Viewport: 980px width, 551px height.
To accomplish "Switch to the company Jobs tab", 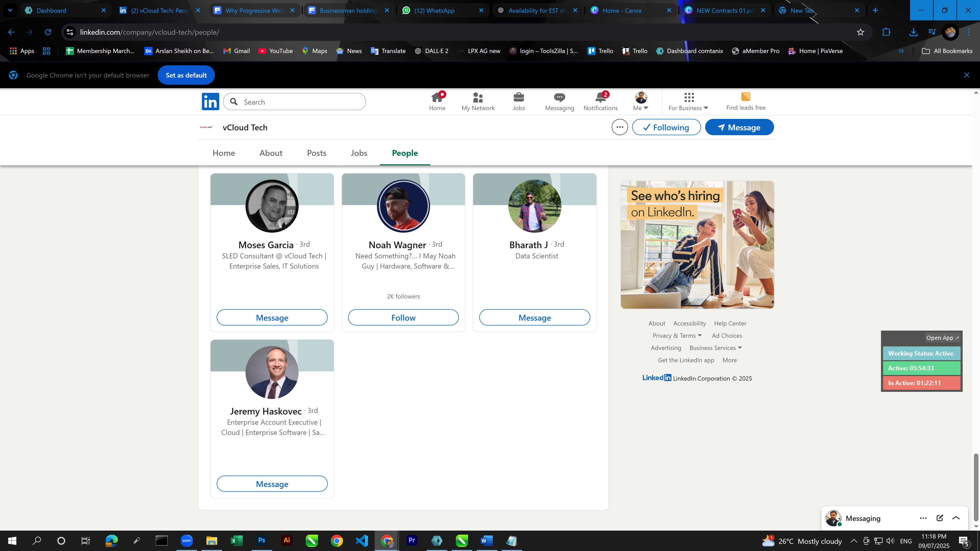I will point(359,153).
